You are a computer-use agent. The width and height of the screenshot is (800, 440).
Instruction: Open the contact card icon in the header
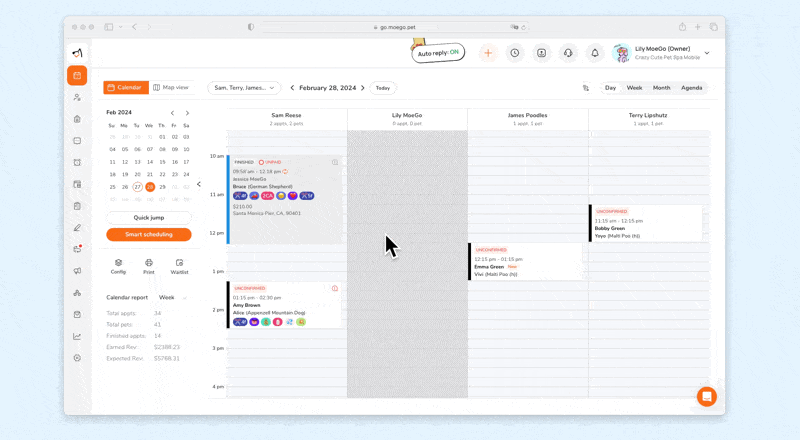pyautogui.click(x=541, y=53)
